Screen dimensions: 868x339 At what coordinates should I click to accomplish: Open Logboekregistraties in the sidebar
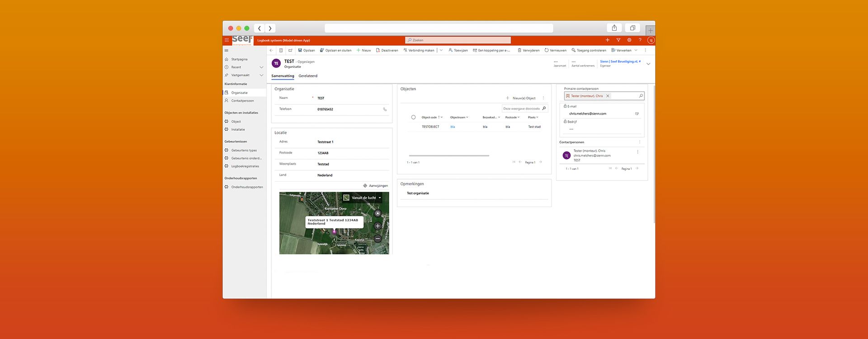click(245, 166)
